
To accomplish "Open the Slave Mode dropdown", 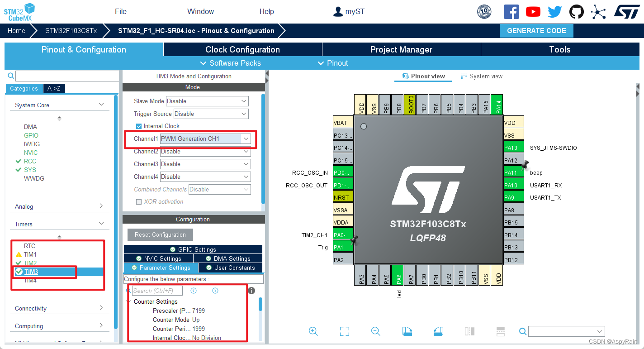I will (x=207, y=101).
